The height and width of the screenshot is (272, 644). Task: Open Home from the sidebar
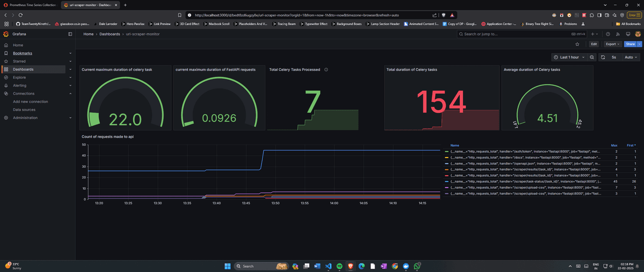point(18,45)
